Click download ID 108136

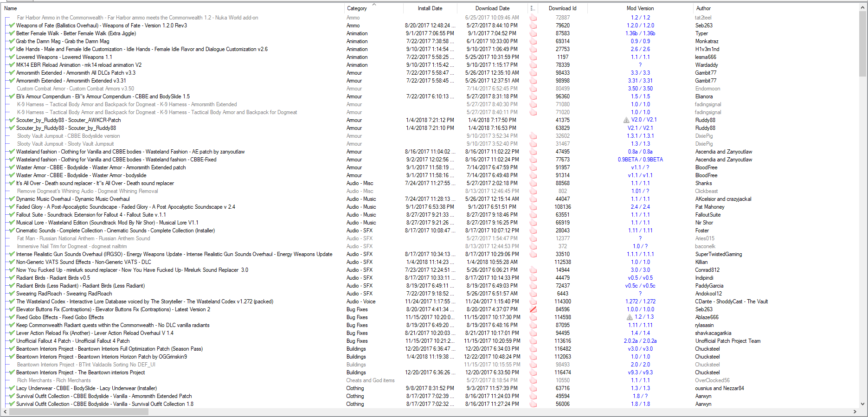tap(563, 207)
